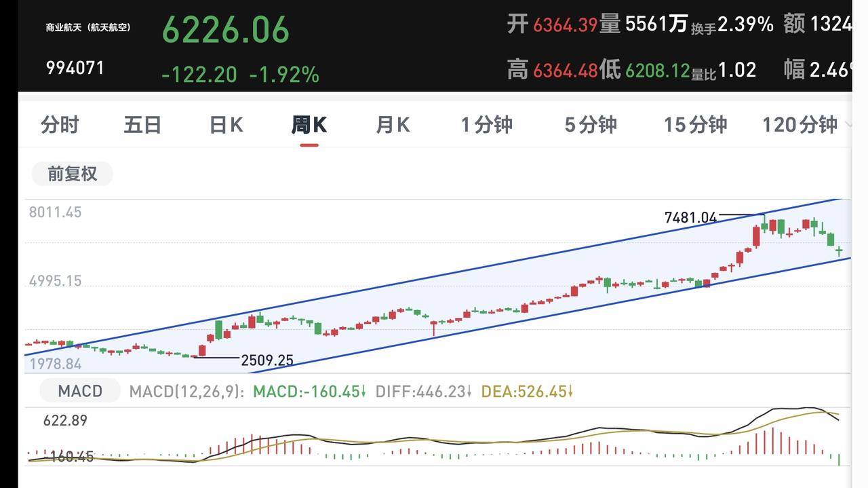Select the DIFF:446.23 indicator value

424,392
